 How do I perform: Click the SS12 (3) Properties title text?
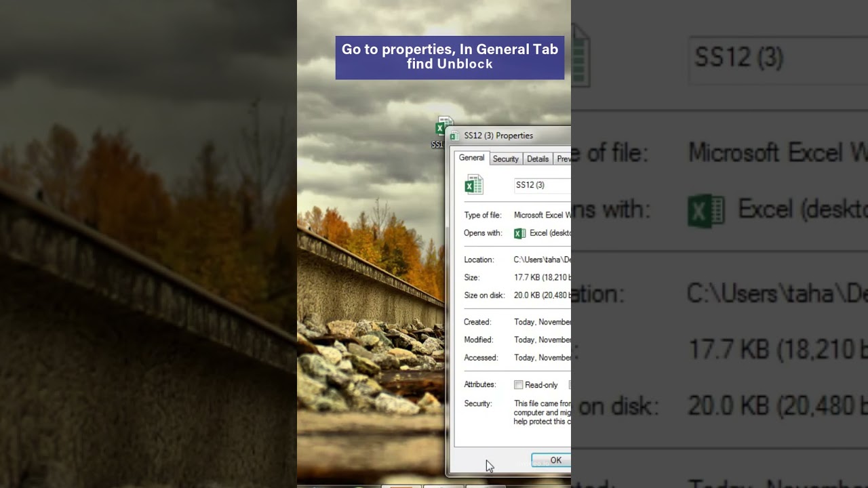[498, 136]
